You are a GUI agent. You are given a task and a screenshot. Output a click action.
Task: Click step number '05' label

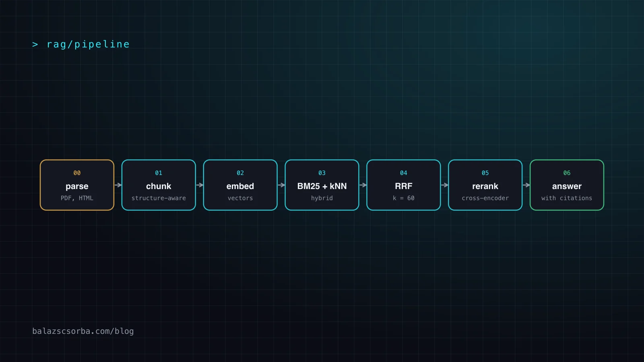tap(485, 173)
